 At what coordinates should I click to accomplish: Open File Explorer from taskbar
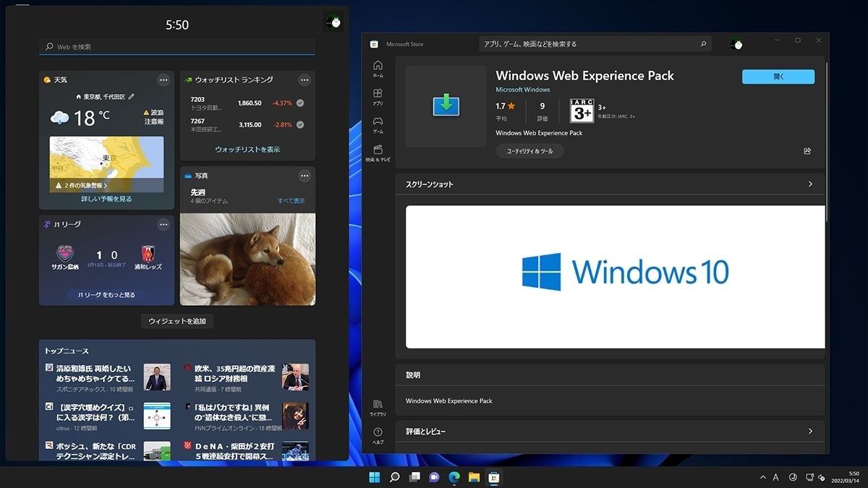474,477
